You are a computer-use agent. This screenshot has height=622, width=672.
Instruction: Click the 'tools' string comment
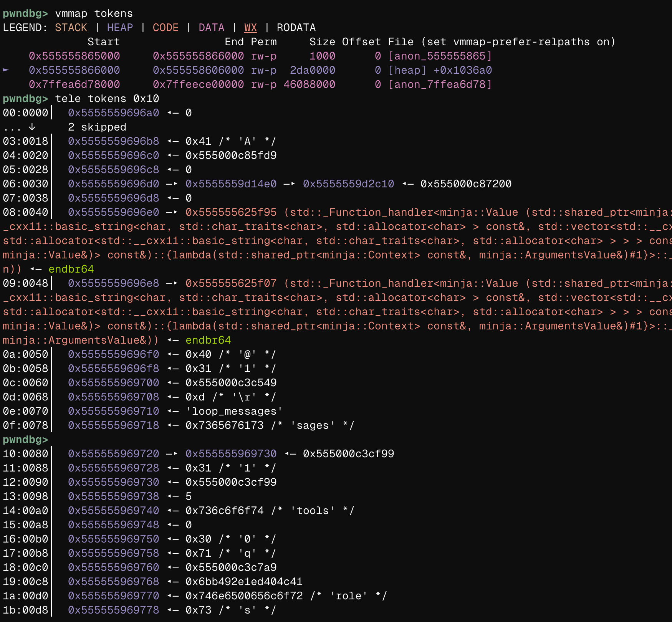click(313, 511)
